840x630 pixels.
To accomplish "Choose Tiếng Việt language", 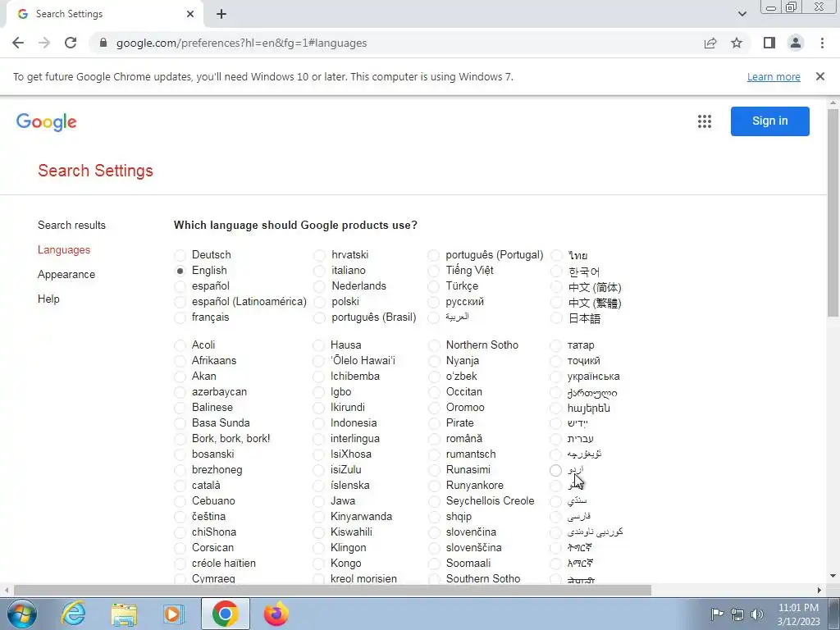I will pyautogui.click(x=434, y=271).
